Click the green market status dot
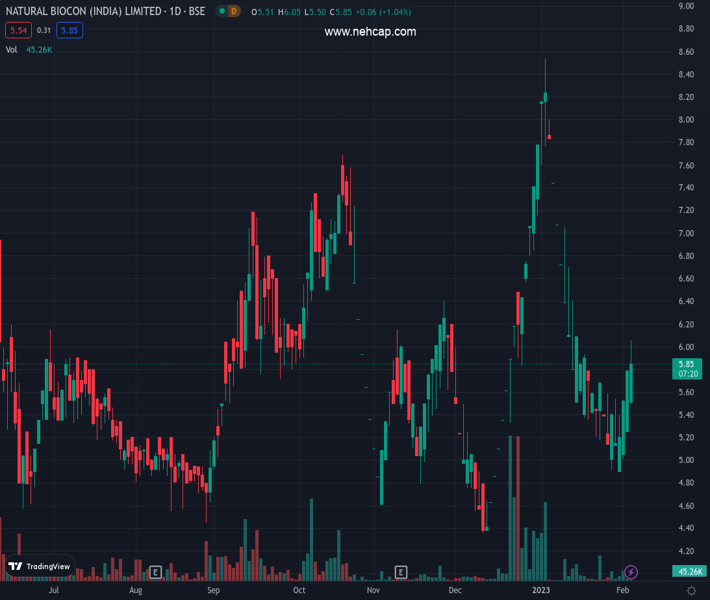 coord(220,11)
